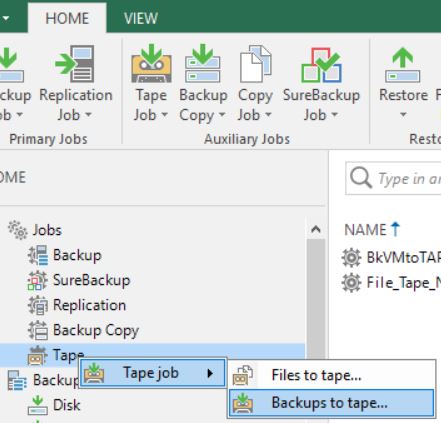Select the Disk tree label

67,405
